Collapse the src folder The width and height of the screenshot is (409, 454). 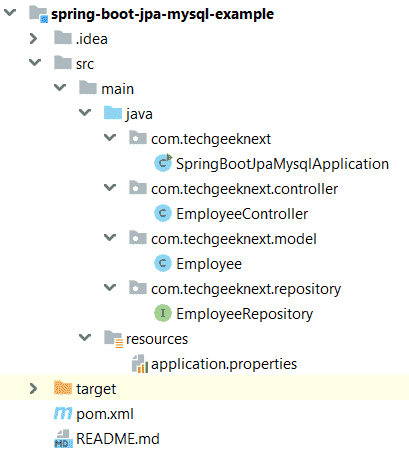coord(35,62)
